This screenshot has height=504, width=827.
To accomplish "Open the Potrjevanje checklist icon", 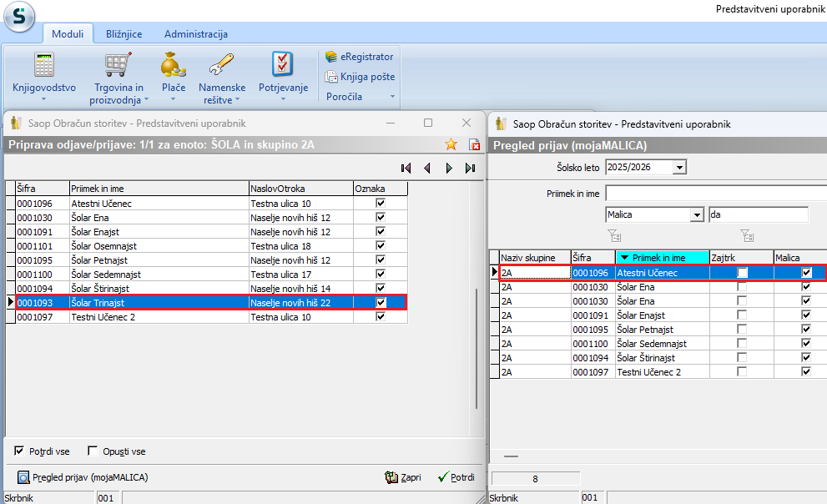I will 283,64.
